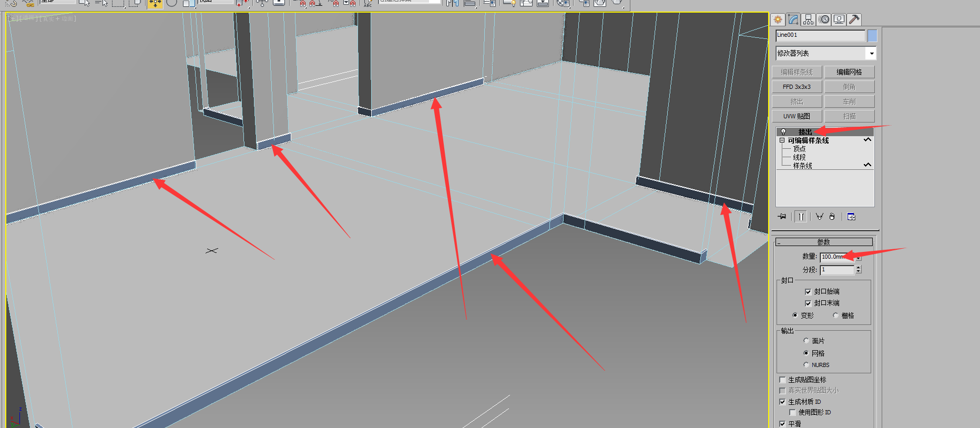Open the 修改器列表 dropdown
Screen dimensions: 980x428
[x=826, y=53]
